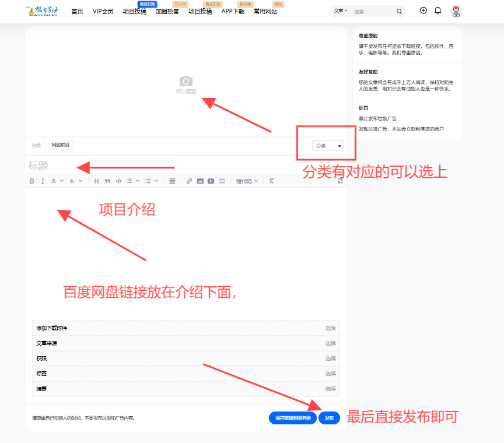The height and width of the screenshot is (443, 504).
Task: Insert a hyperlink using the link icon
Action: tap(188, 181)
